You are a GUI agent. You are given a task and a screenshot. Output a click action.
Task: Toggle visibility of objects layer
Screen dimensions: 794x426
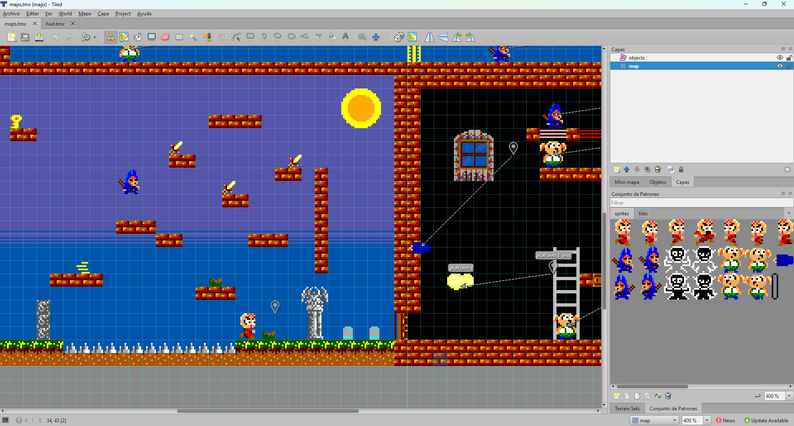point(780,58)
